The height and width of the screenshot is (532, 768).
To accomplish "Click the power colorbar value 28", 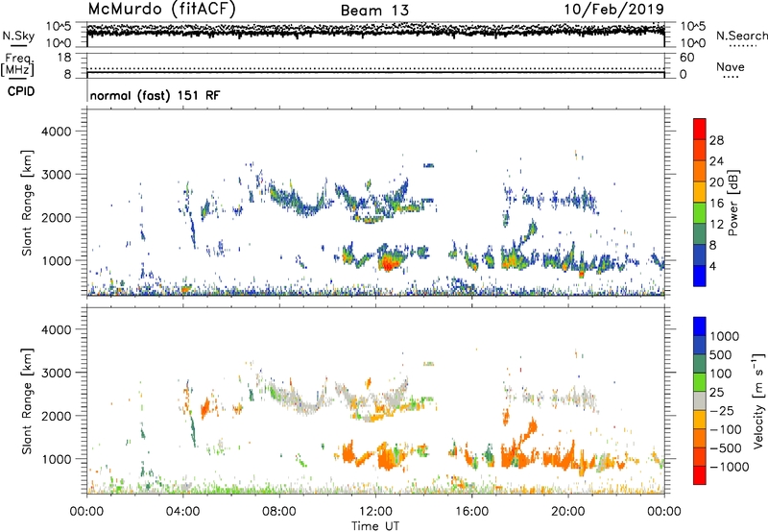I will click(716, 140).
